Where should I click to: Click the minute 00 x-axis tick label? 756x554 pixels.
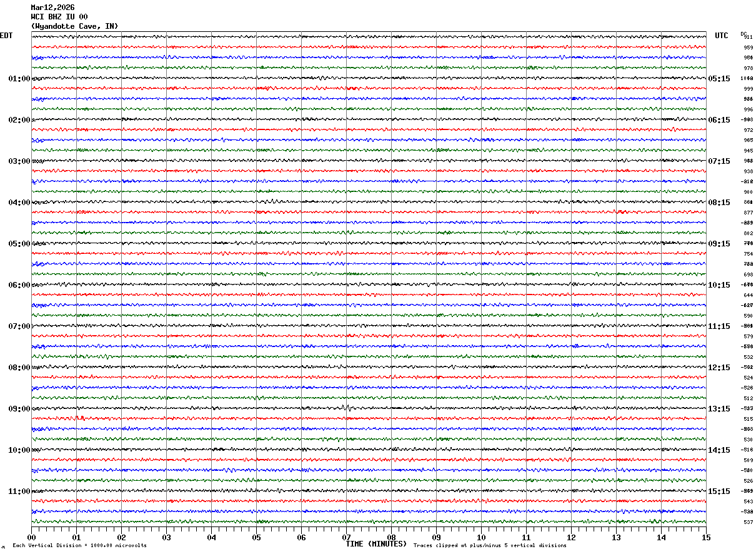pyautogui.click(x=31, y=537)
